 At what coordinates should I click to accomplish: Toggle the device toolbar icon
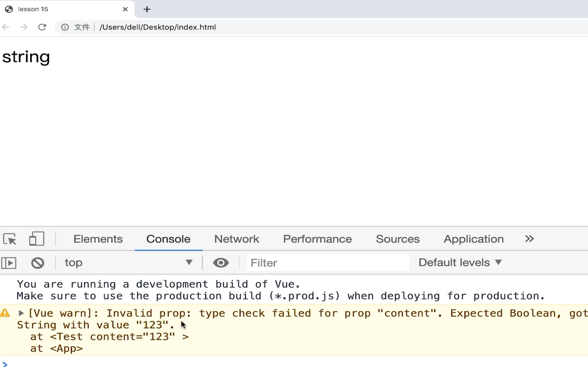(x=36, y=239)
